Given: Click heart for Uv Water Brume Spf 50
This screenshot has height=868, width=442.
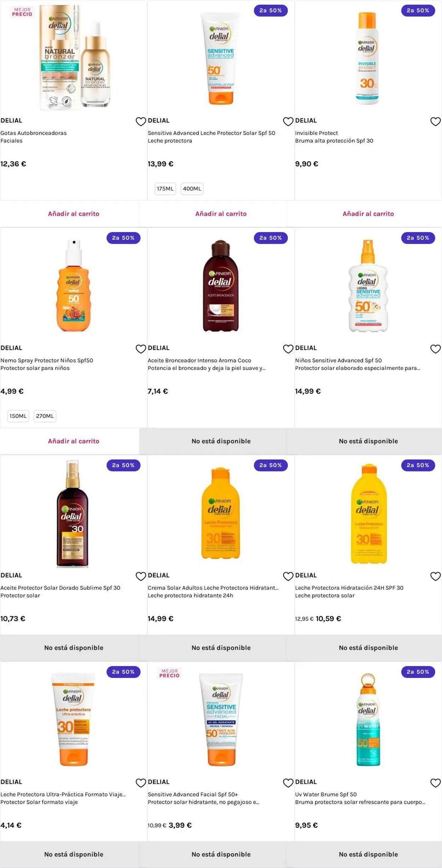Looking at the screenshot, I should tap(435, 783).
